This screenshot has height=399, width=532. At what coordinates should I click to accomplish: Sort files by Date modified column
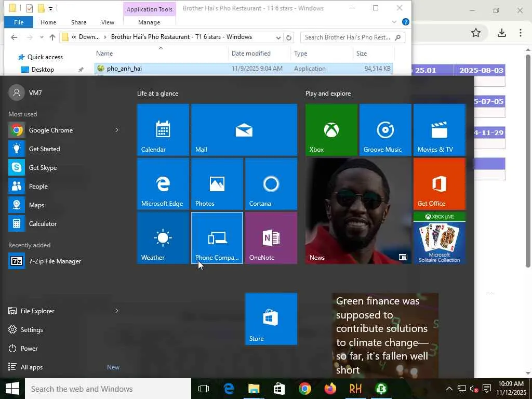(x=251, y=54)
